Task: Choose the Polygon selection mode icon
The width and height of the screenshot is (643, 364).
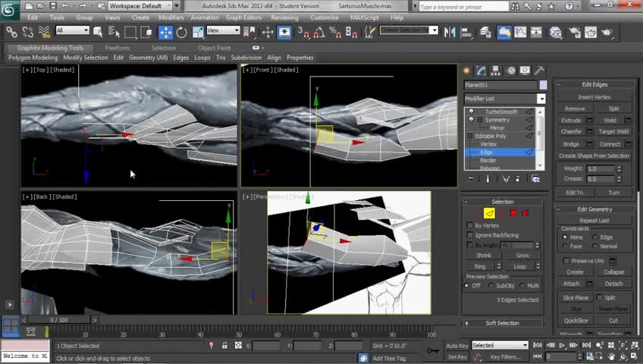Action: coord(513,213)
